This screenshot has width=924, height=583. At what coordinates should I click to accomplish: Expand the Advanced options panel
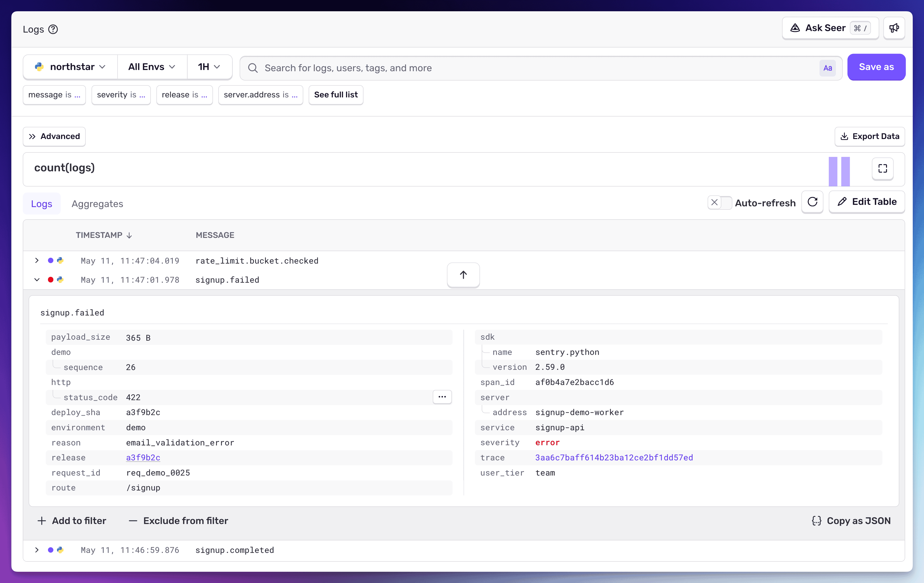[x=54, y=136]
